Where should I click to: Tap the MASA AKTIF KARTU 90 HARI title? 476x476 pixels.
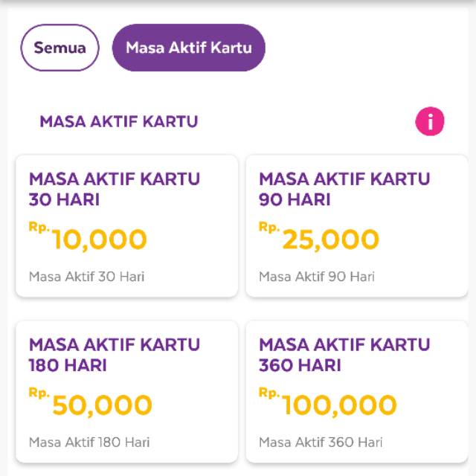pos(344,189)
